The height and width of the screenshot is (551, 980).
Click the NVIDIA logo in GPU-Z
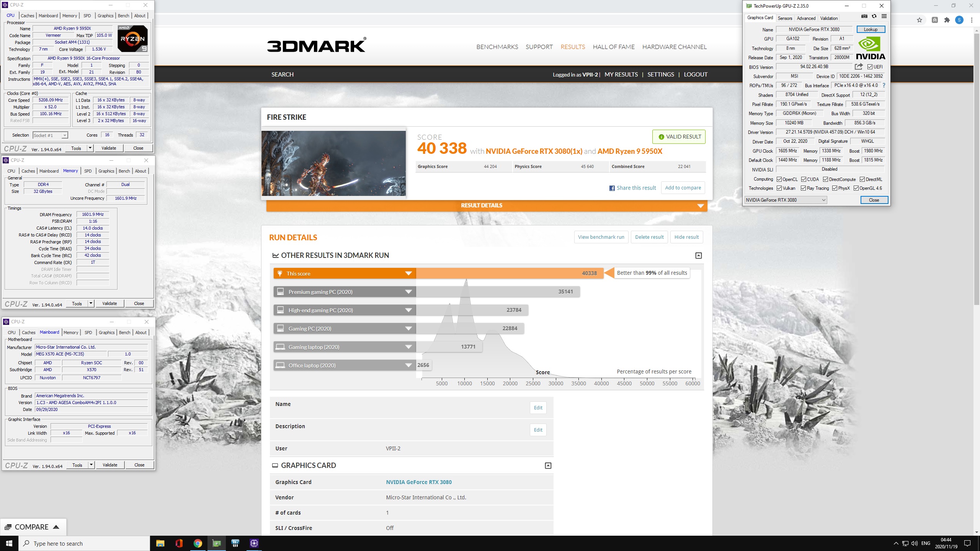click(x=871, y=48)
